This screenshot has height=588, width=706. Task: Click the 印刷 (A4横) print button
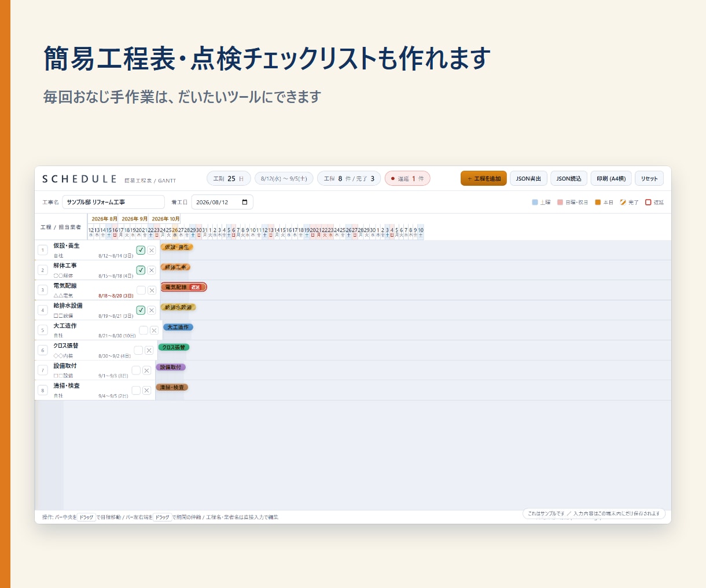611,178
